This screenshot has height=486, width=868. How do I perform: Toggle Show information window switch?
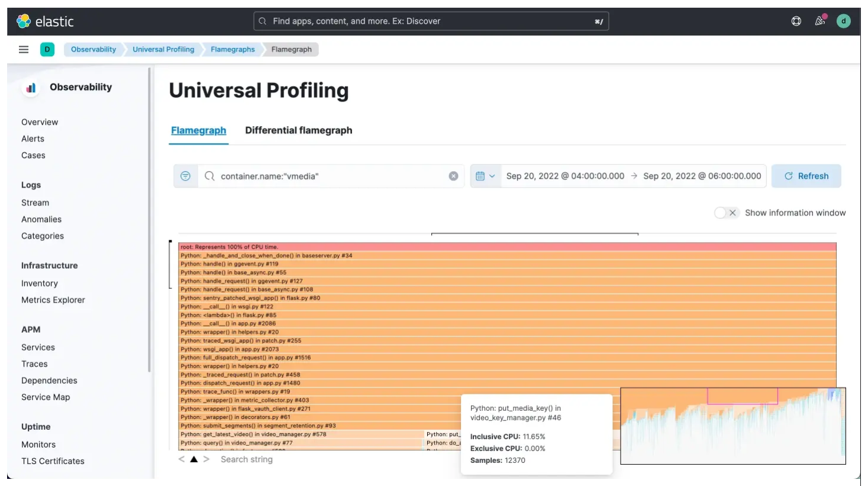(x=725, y=213)
